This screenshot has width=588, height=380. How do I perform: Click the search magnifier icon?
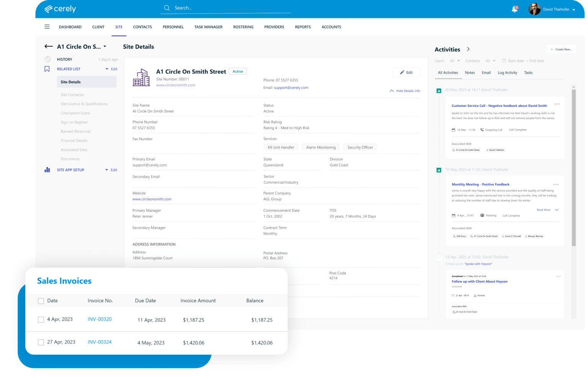[x=167, y=8]
